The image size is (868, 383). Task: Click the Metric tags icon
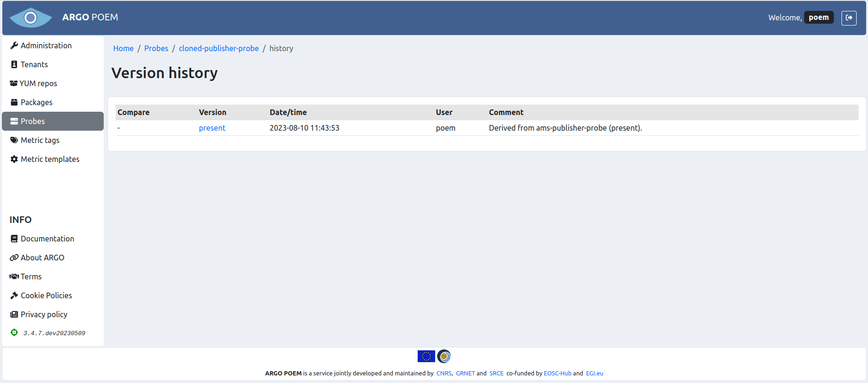point(14,140)
